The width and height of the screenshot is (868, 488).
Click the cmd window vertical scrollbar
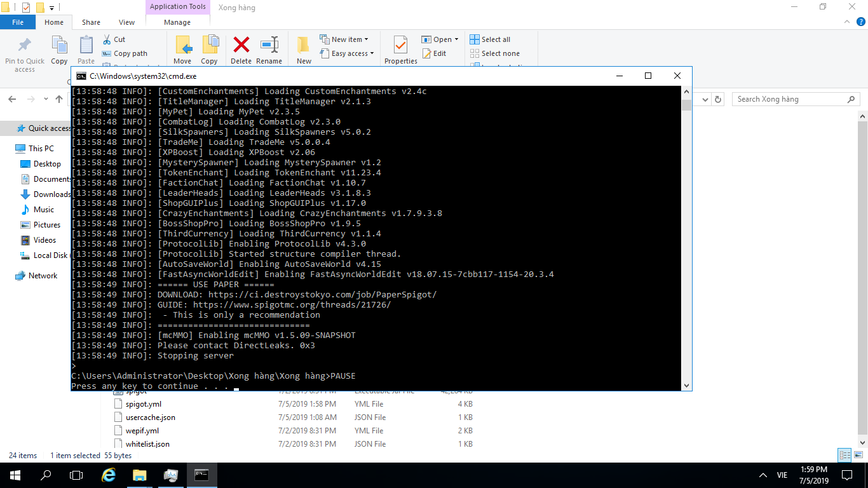coord(686,238)
